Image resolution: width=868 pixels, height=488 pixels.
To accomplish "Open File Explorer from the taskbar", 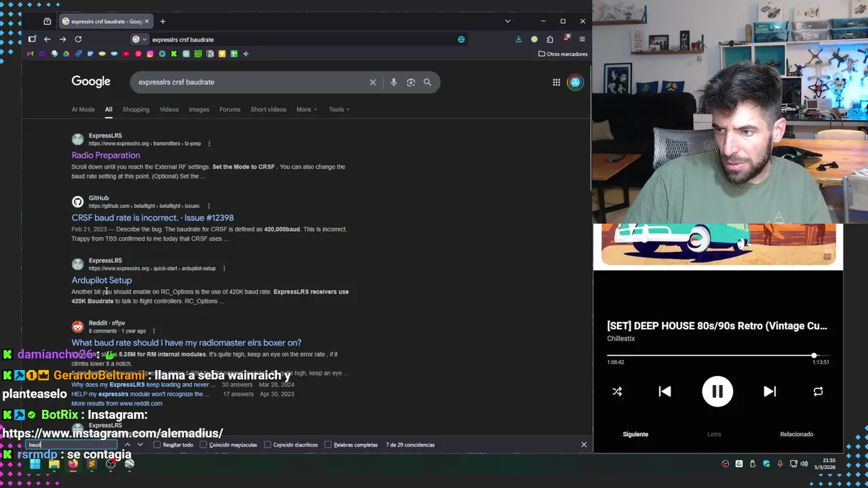I will [x=54, y=464].
